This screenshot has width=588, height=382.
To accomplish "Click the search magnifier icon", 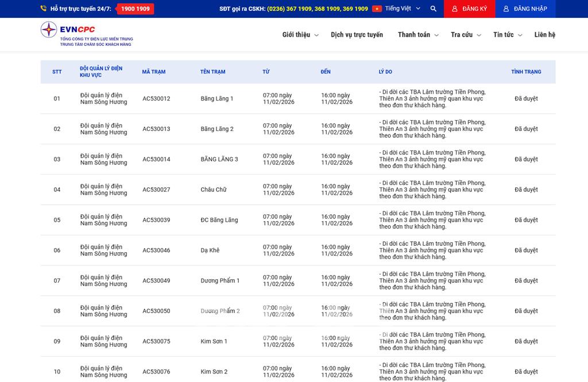I will (433, 9).
